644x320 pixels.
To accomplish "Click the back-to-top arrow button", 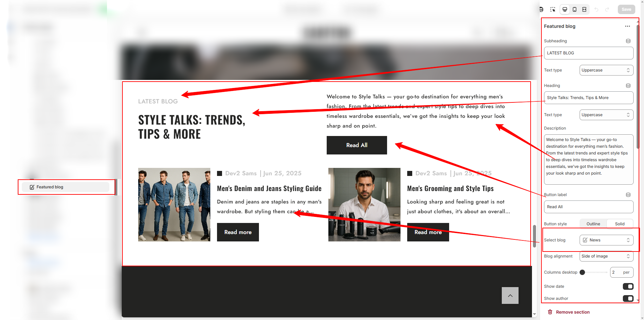I will 510,295.
